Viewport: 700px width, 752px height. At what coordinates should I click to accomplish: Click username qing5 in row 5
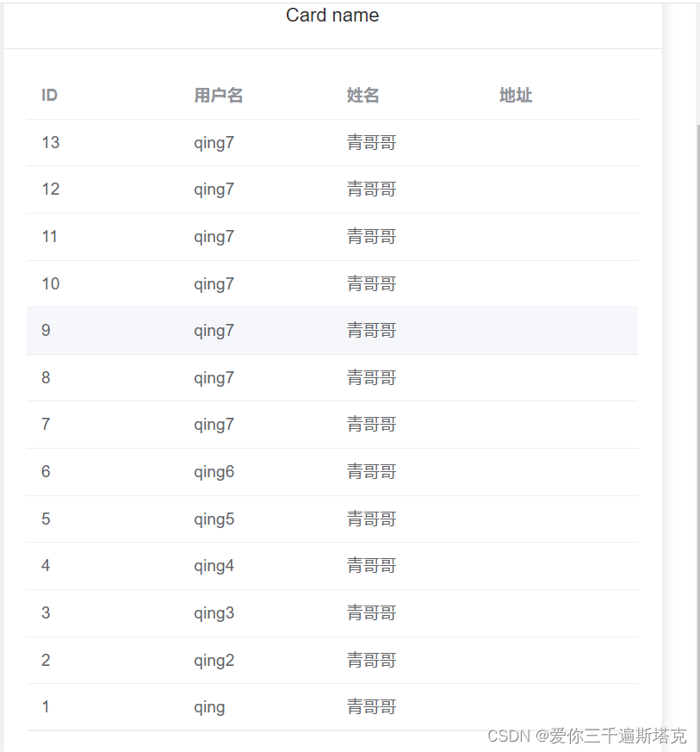coord(214,518)
